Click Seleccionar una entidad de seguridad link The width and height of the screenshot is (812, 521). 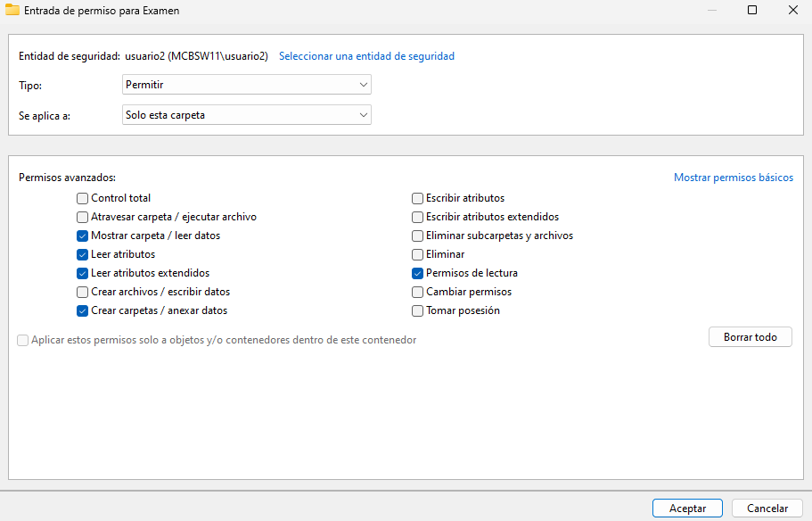coord(366,56)
